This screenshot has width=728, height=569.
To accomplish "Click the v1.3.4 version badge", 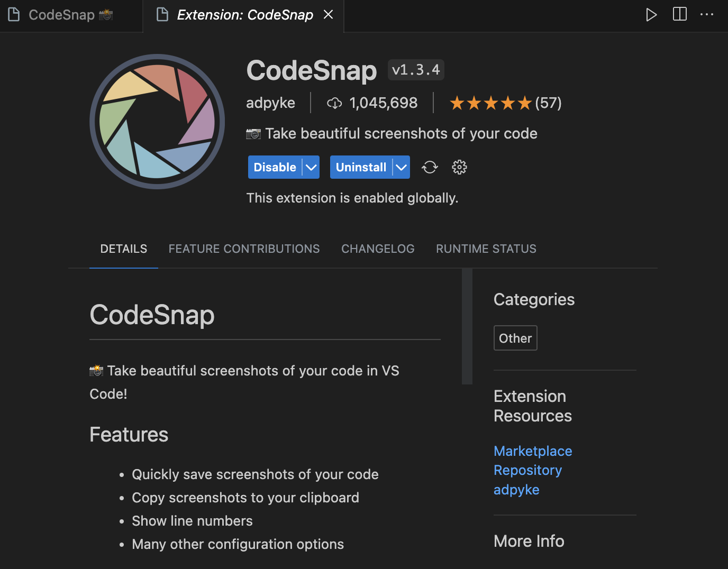I will [x=416, y=70].
